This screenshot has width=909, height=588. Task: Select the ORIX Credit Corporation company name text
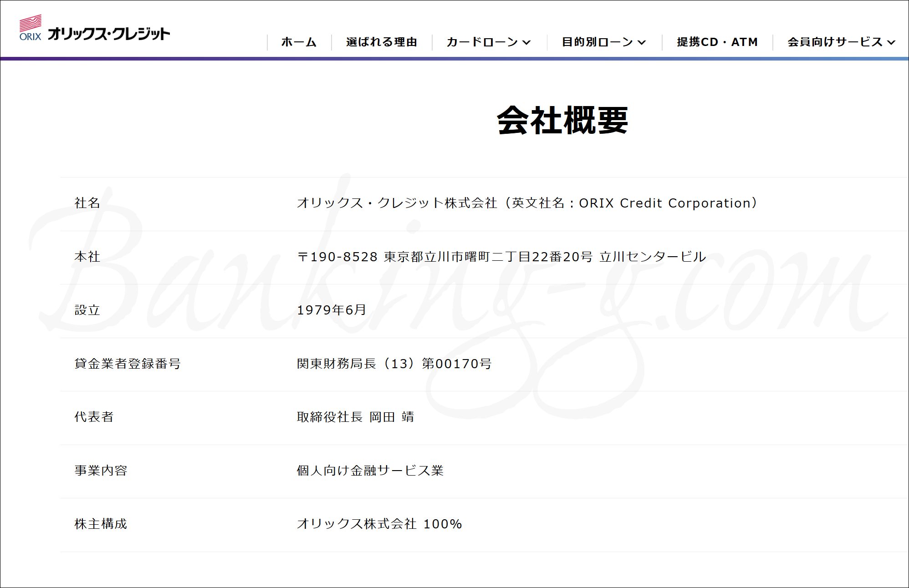coord(527,203)
